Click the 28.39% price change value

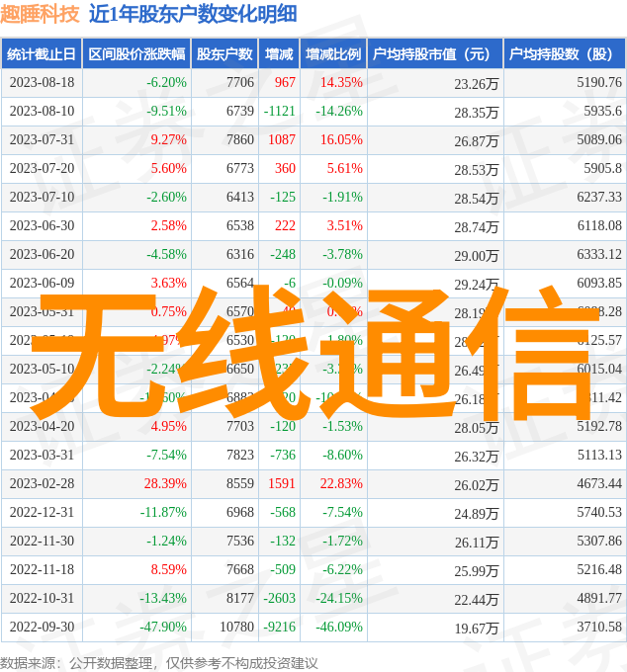coord(165,484)
